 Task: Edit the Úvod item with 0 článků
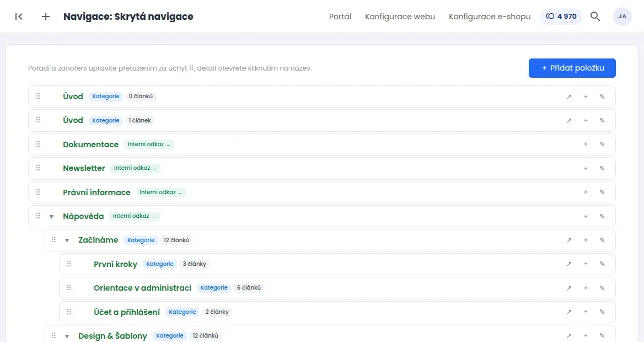pos(602,97)
